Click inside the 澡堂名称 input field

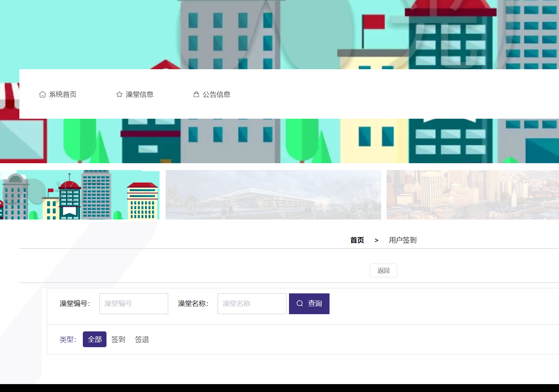252,303
